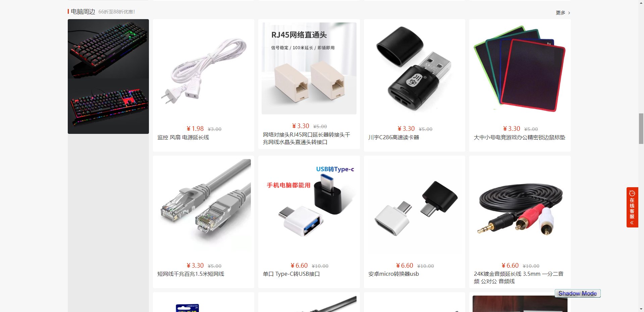
Task: Open the RGB keyboard banner image
Action: tap(108, 76)
